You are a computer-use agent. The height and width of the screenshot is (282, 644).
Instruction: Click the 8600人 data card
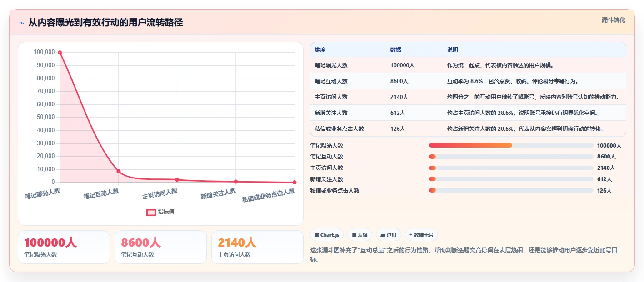[160, 247]
